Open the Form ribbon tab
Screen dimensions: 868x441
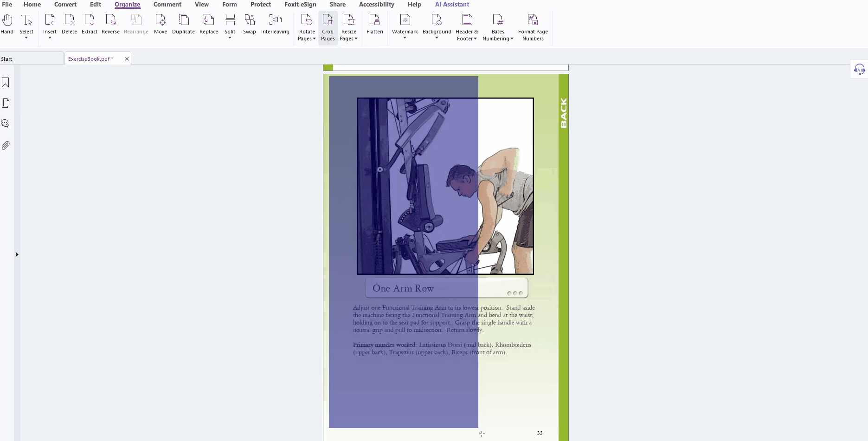[230, 4]
